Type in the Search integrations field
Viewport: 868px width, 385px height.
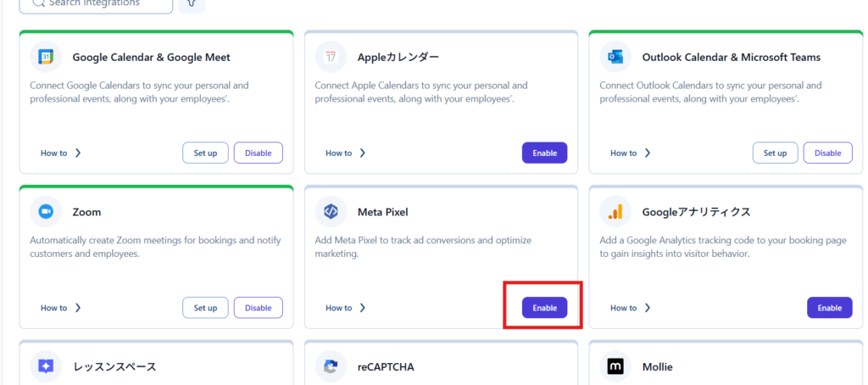102,3
